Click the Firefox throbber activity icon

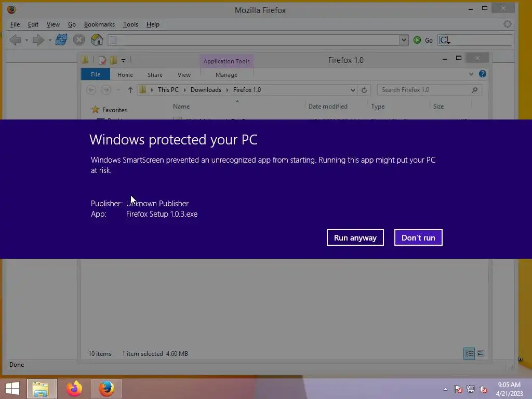[x=507, y=24]
